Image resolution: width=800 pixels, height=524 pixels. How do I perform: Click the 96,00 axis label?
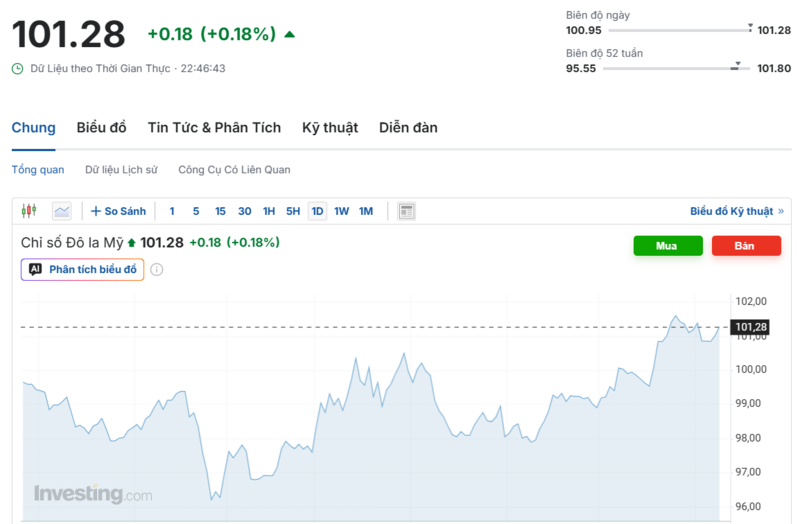748,507
